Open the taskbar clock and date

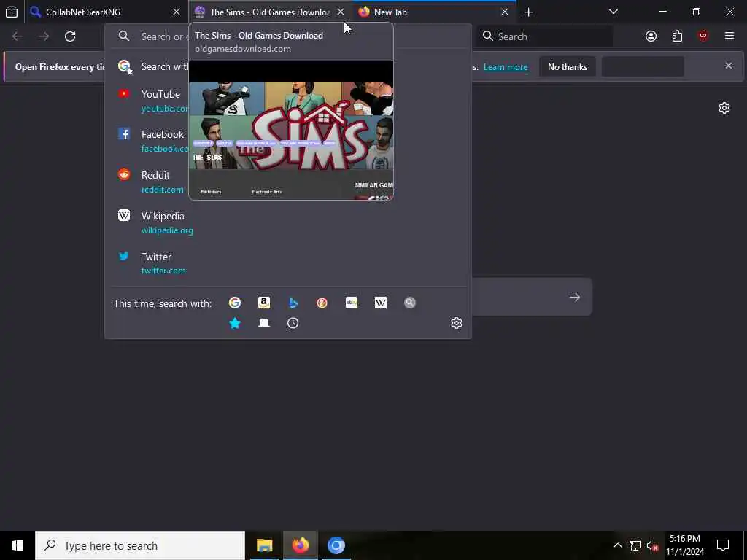685,545
